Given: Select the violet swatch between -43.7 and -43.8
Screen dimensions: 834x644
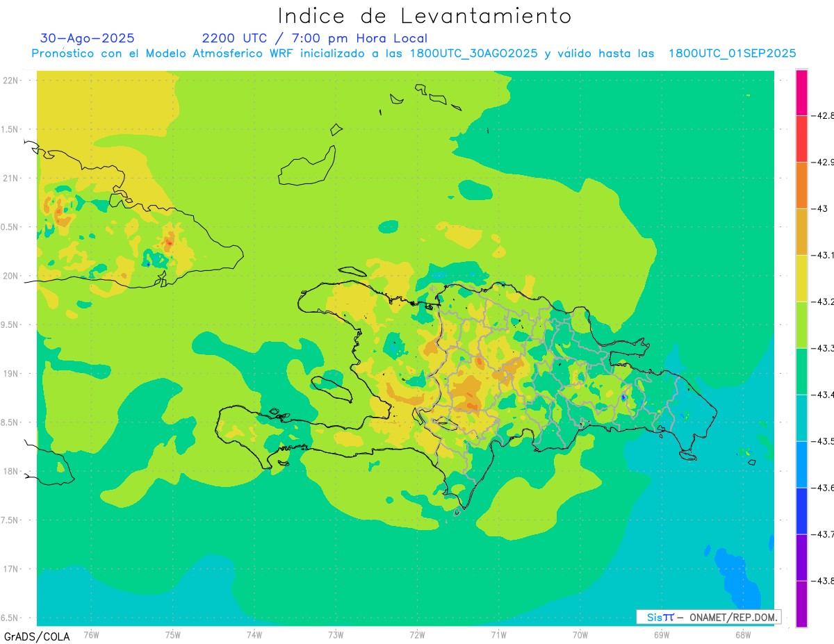Looking at the screenshot, I should [801, 558].
